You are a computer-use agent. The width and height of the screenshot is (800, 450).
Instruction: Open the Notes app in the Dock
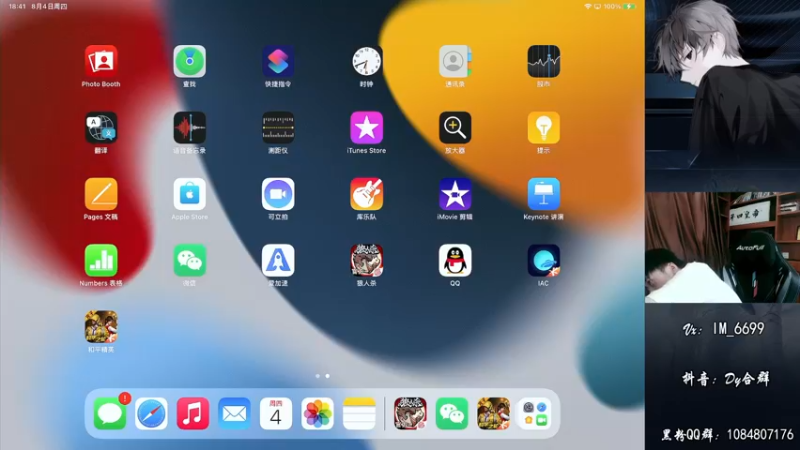pyautogui.click(x=359, y=413)
